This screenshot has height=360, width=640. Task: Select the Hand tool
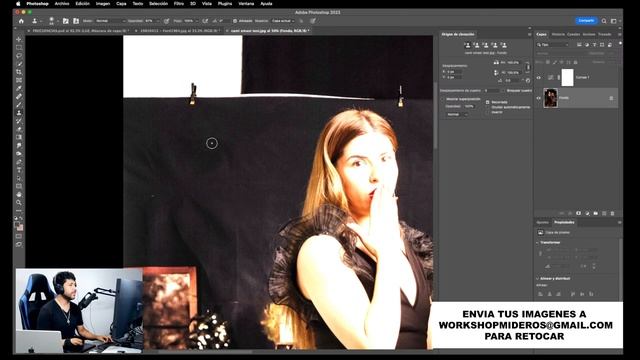19,194
